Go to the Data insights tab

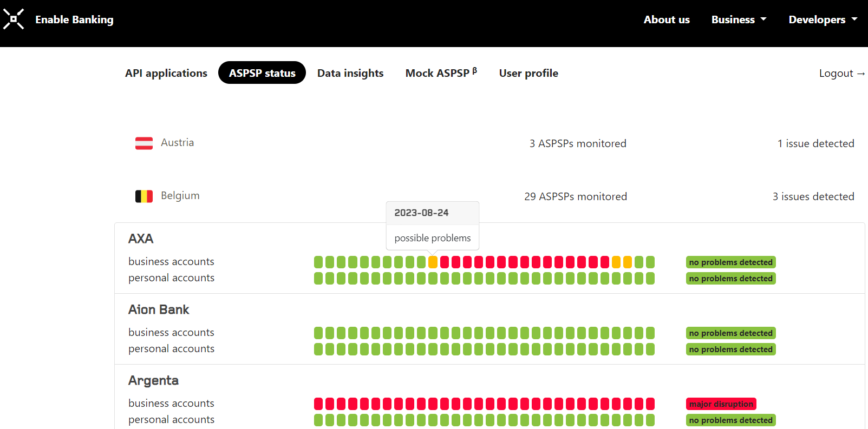(x=350, y=73)
